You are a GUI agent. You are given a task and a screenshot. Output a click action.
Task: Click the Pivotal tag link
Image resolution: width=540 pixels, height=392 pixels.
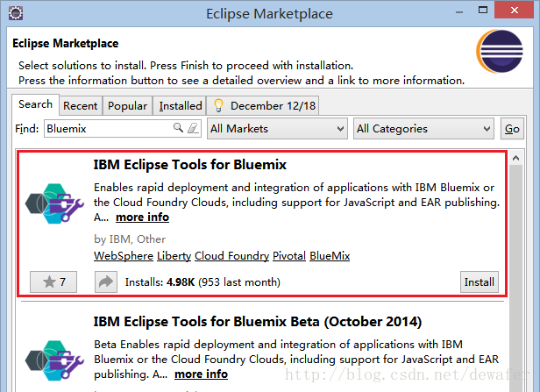coord(289,256)
